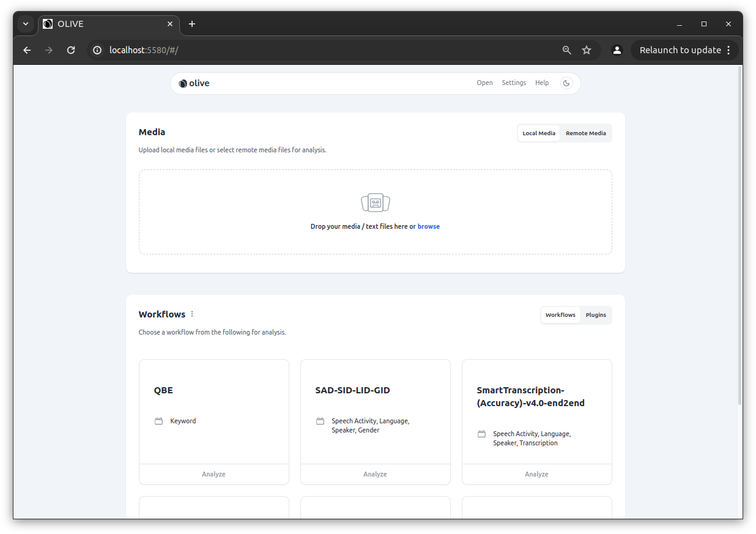This screenshot has height=534, width=756.
Task: Open the browser three-dot menu
Action: coord(728,50)
